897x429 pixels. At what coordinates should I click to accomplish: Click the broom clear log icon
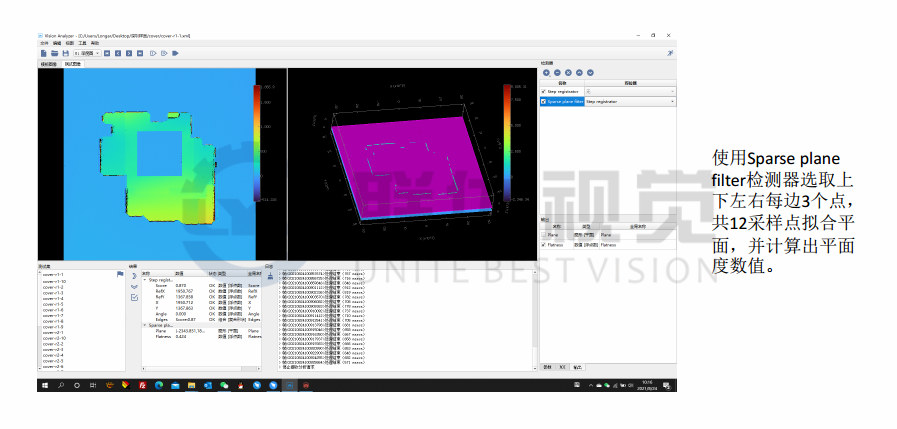coord(269,276)
